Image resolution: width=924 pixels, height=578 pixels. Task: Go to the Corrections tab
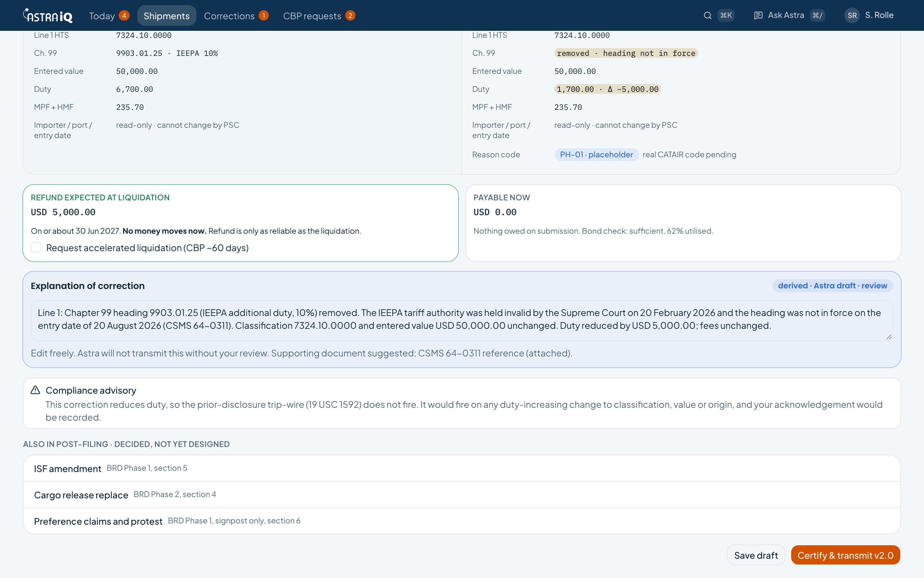(x=236, y=15)
